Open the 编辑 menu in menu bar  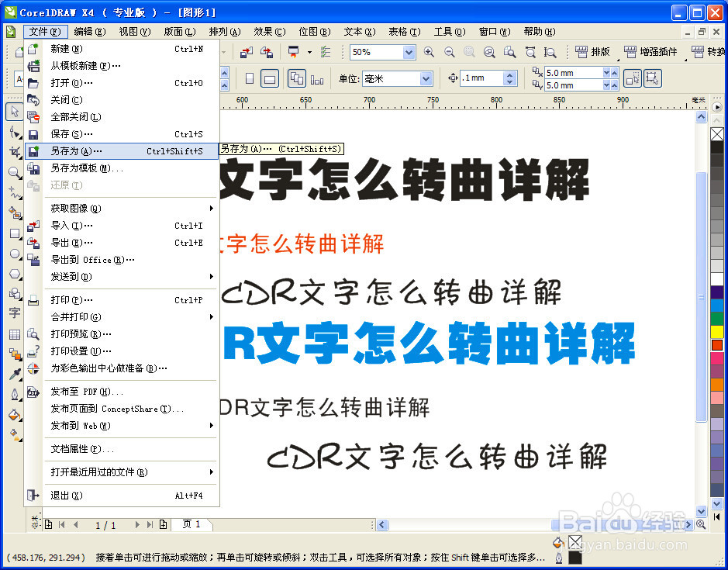[90, 32]
